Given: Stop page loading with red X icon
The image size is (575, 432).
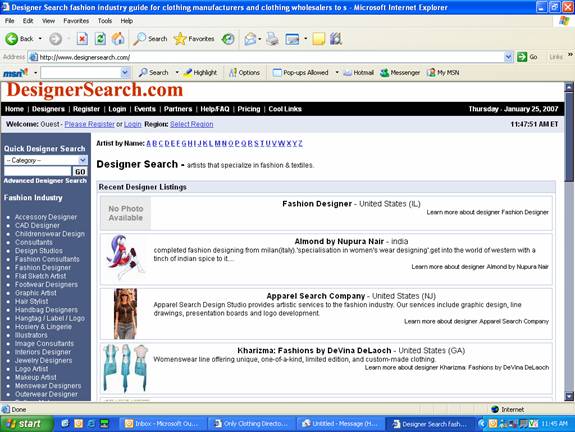Looking at the screenshot, I should 82,39.
